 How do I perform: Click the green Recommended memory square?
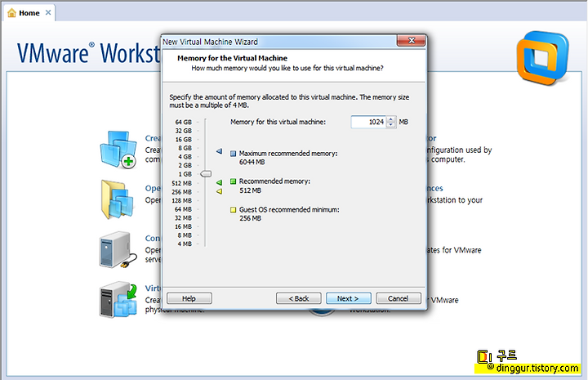click(234, 181)
